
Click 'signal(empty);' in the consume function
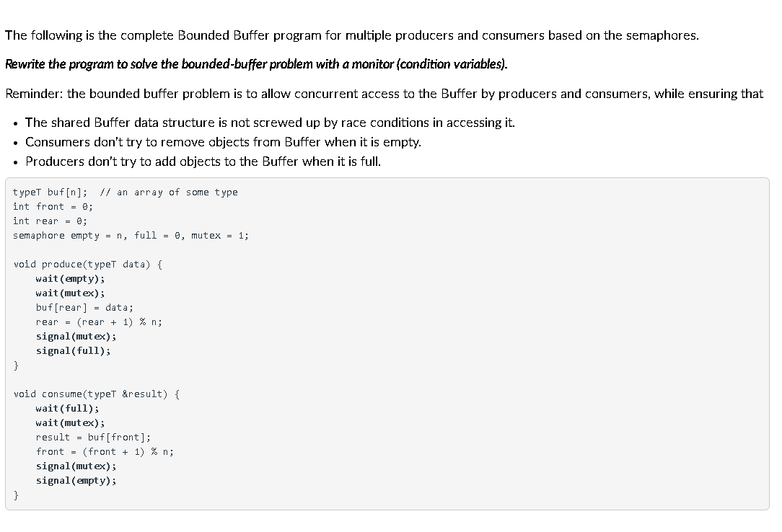pos(76,481)
